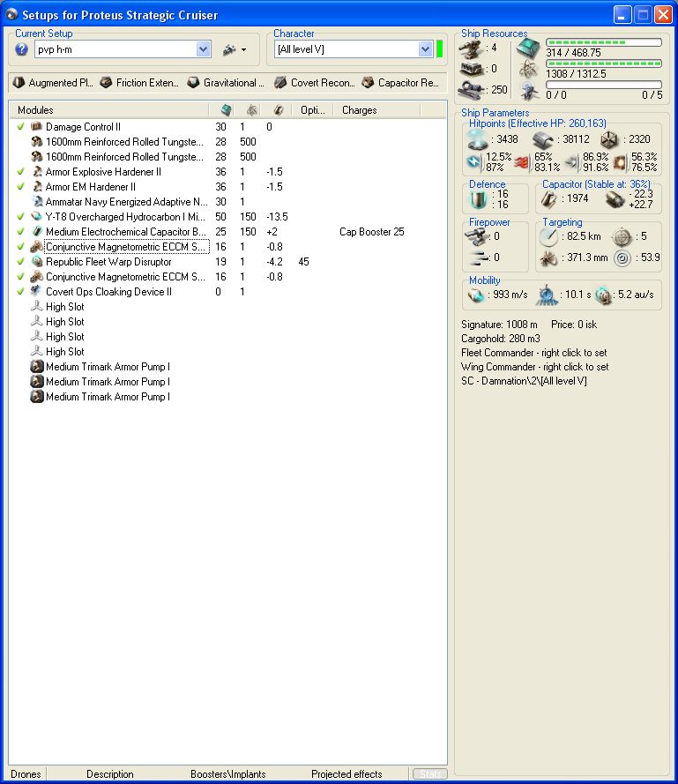Click the launcher hardpoints icon in Ship Resources
This screenshot has width=678, height=784.
coord(471,69)
